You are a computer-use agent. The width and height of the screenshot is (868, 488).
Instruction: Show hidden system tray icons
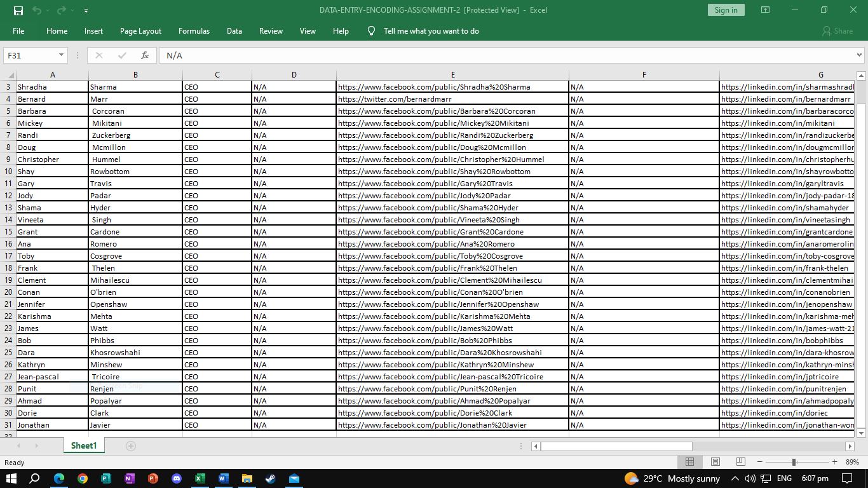(735, 478)
